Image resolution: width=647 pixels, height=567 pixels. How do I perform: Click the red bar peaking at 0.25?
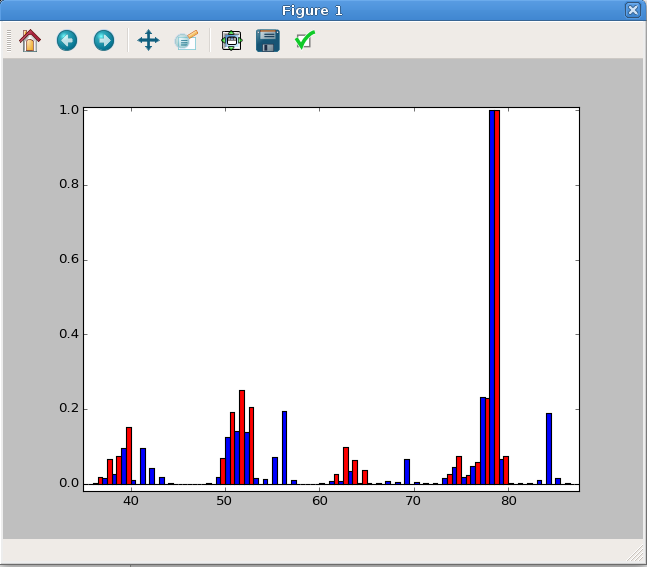(x=242, y=437)
